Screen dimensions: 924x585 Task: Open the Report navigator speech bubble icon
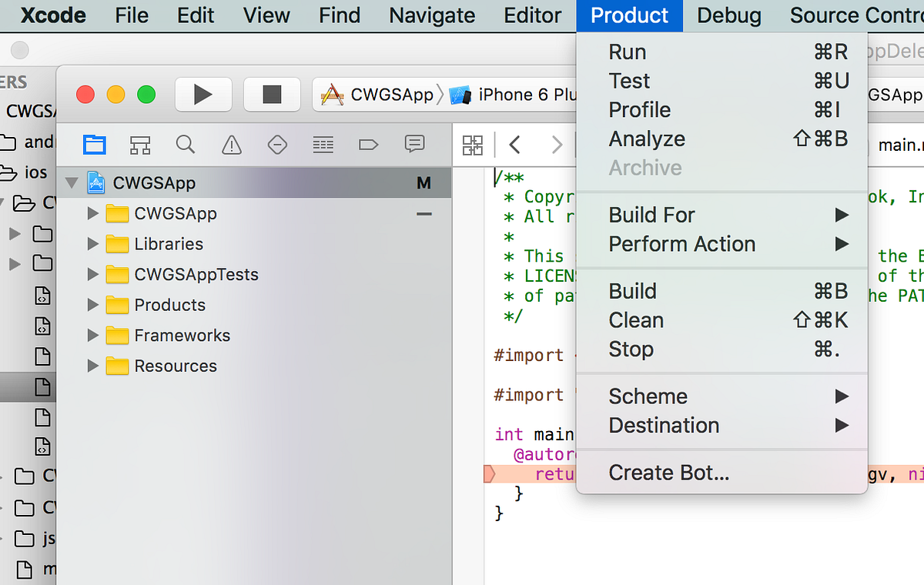(413, 144)
